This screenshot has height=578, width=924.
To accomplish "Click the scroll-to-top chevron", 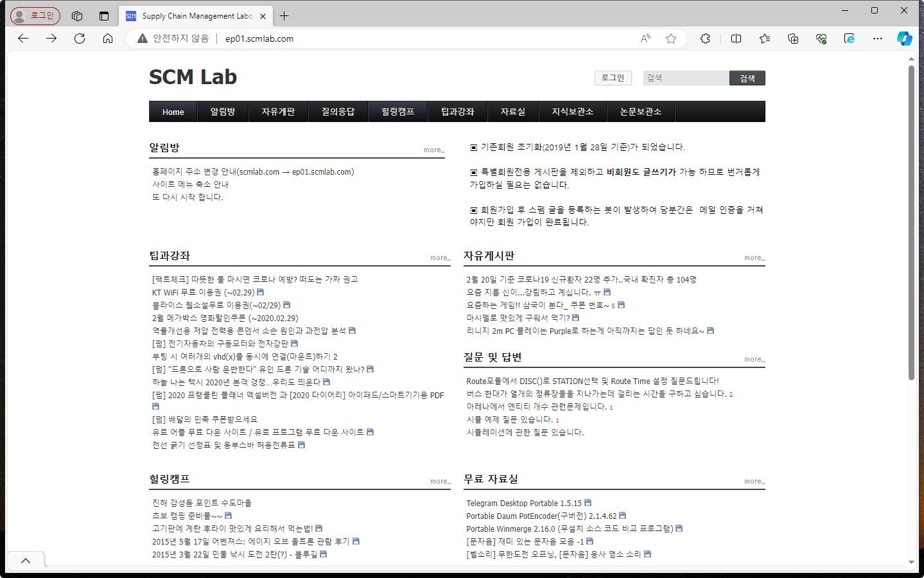I will coord(26,560).
